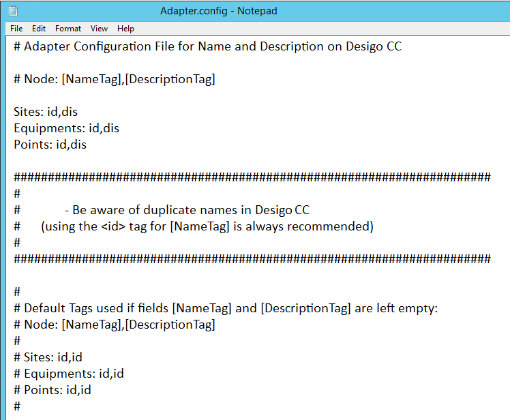Click the commented '# Sites: id,id' line

[48, 357]
